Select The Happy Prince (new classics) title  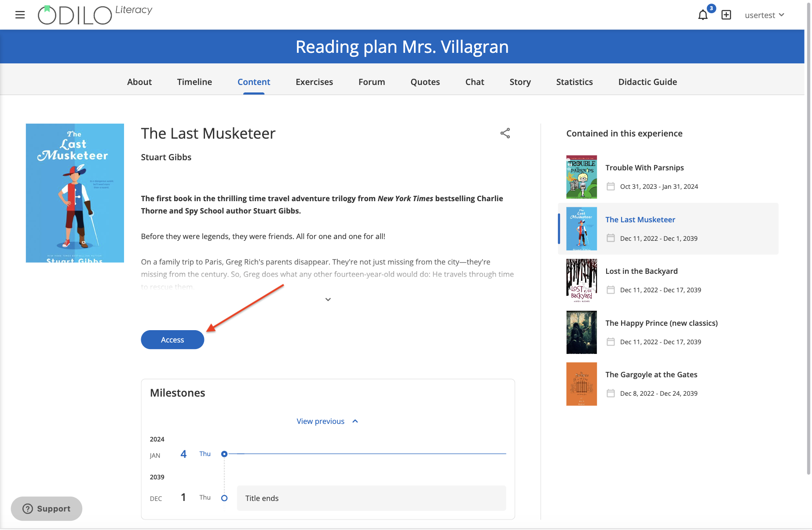(x=662, y=323)
